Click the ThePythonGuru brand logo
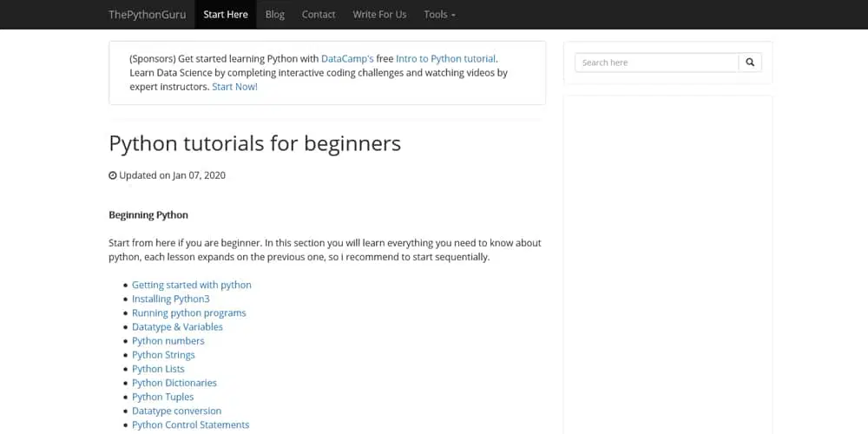This screenshot has width=868, height=434. coord(147,15)
